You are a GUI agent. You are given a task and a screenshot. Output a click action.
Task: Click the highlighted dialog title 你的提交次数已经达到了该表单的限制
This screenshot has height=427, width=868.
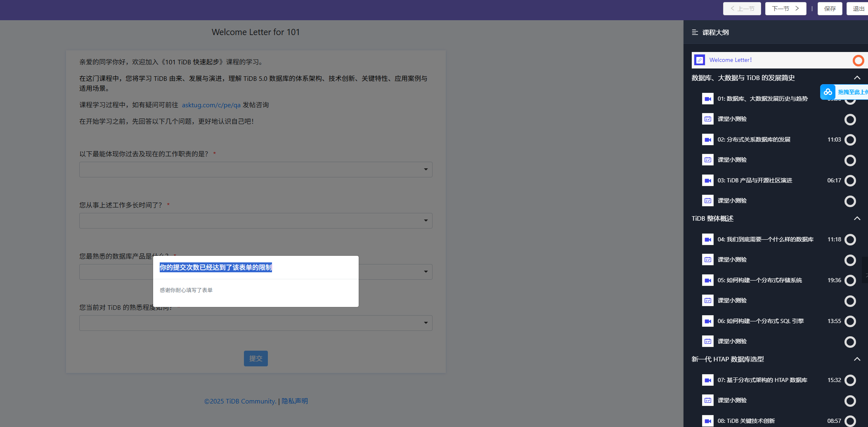click(x=216, y=267)
